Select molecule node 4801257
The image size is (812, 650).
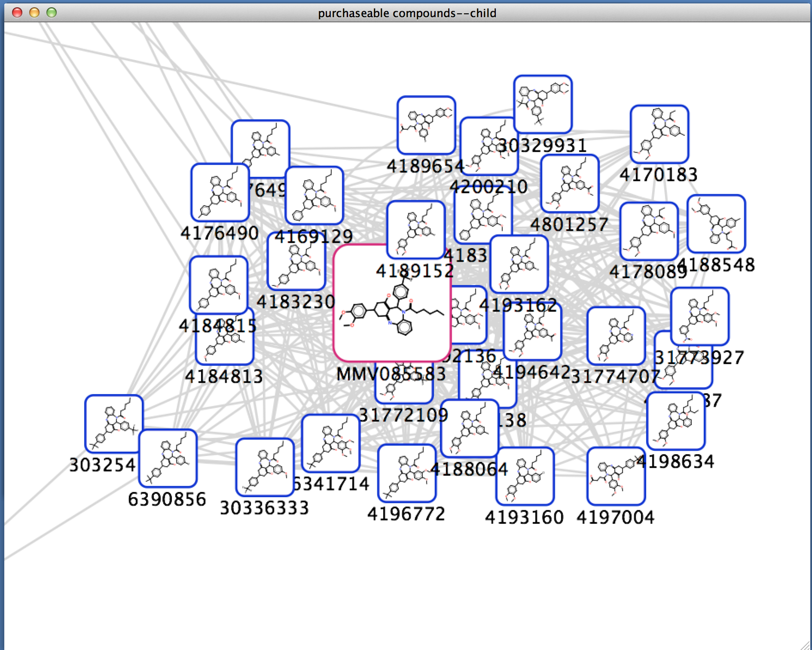coord(570,184)
